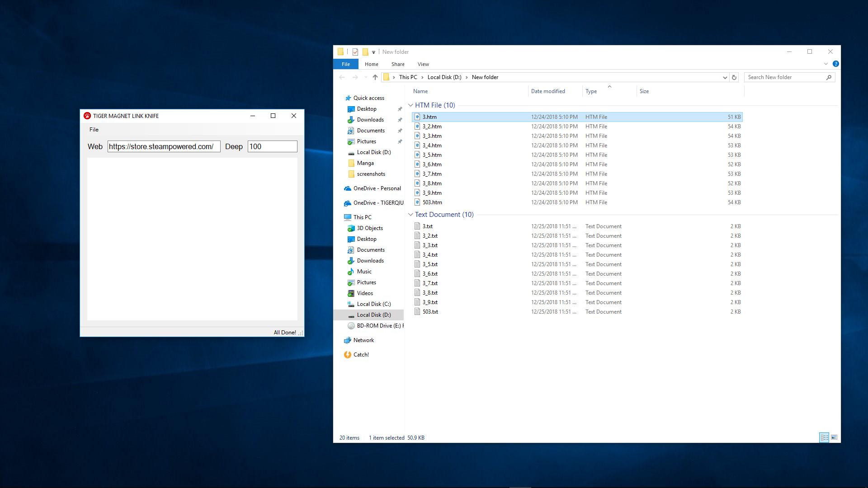This screenshot has width=868, height=488.
Task: Click the Web URL input field
Action: point(164,146)
